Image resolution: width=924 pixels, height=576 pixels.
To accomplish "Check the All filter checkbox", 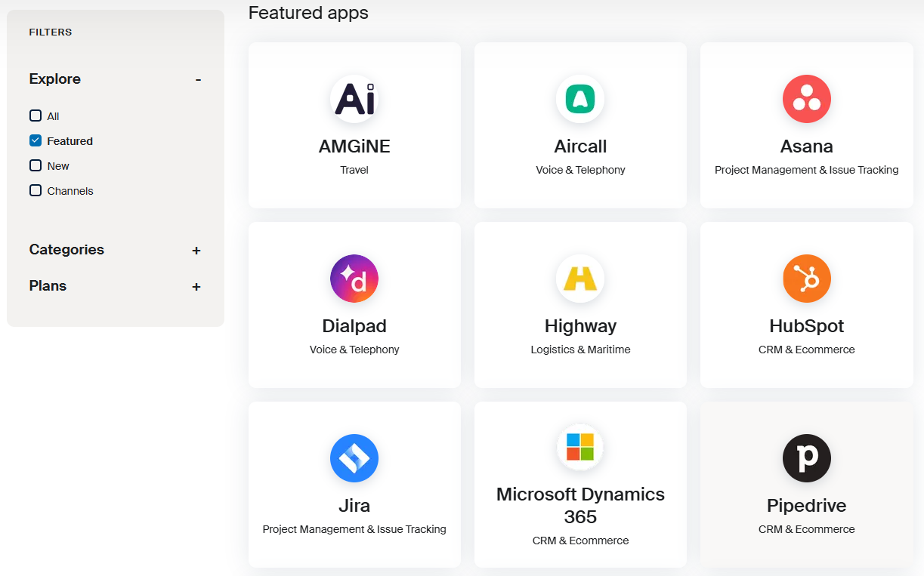I will pyautogui.click(x=36, y=116).
